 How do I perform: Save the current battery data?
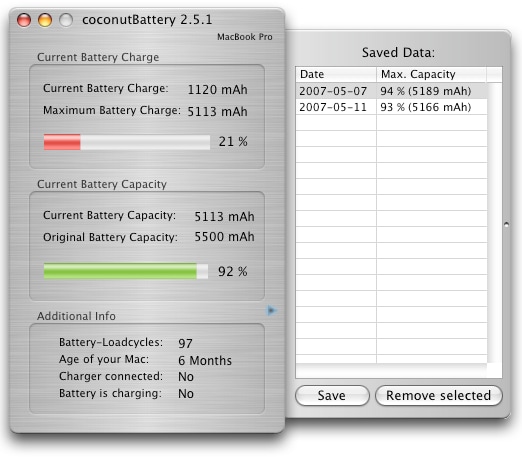click(332, 395)
